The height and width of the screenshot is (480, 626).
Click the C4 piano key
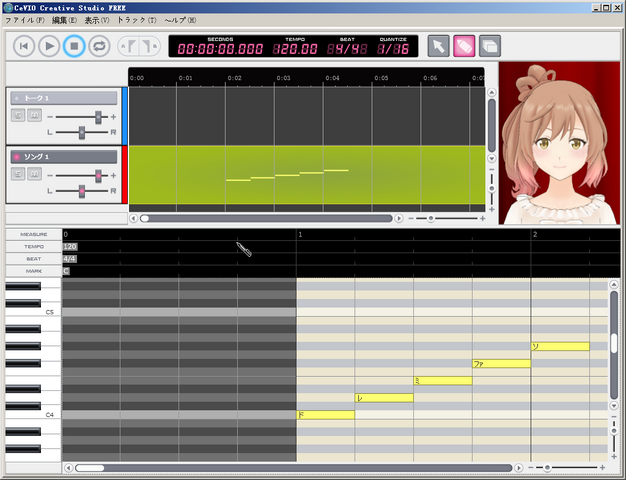point(34,415)
